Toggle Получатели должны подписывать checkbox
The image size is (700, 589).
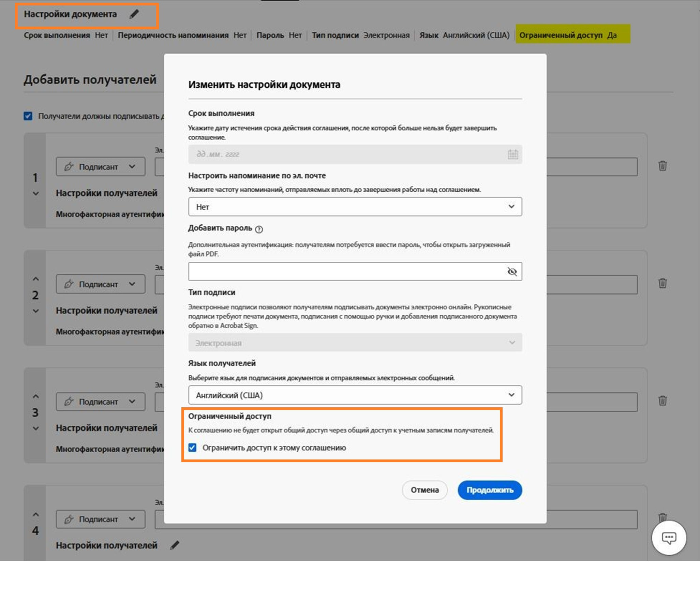pos(28,116)
